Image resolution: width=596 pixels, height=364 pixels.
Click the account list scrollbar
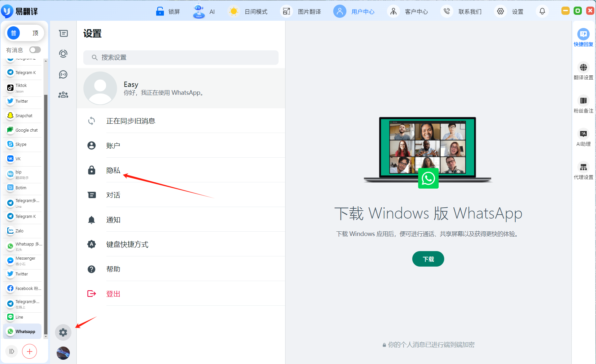[46, 214]
